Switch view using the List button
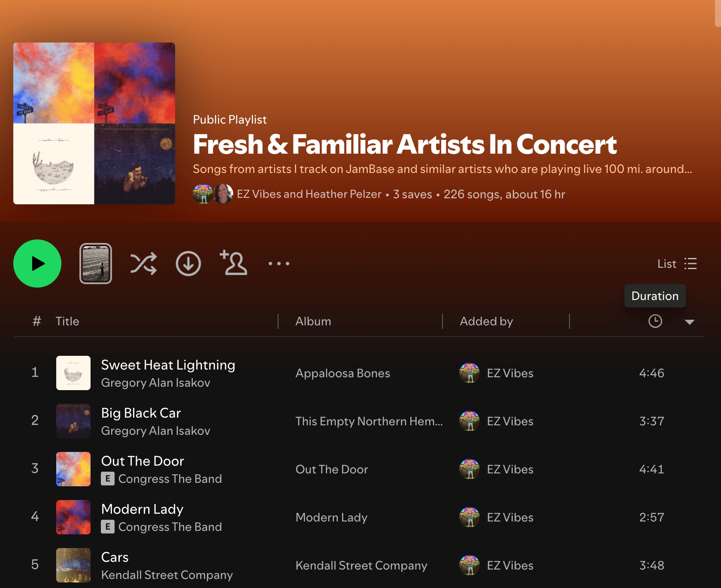The width and height of the screenshot is (721, 588). pos(677,264)
